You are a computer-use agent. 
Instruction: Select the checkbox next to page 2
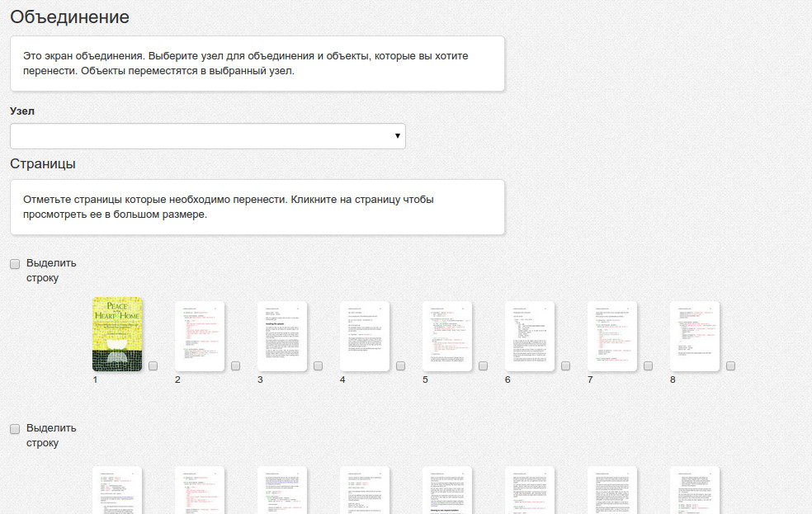(236, 366)
